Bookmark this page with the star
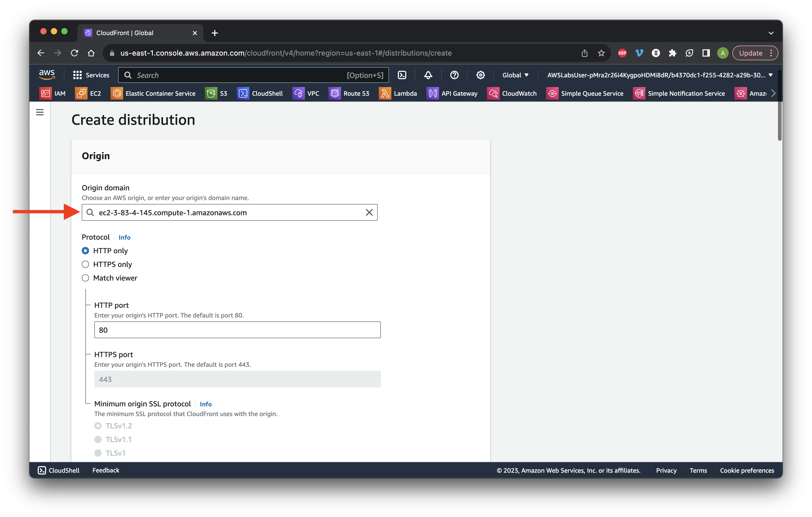812x517 pixels. coord(601,53)
